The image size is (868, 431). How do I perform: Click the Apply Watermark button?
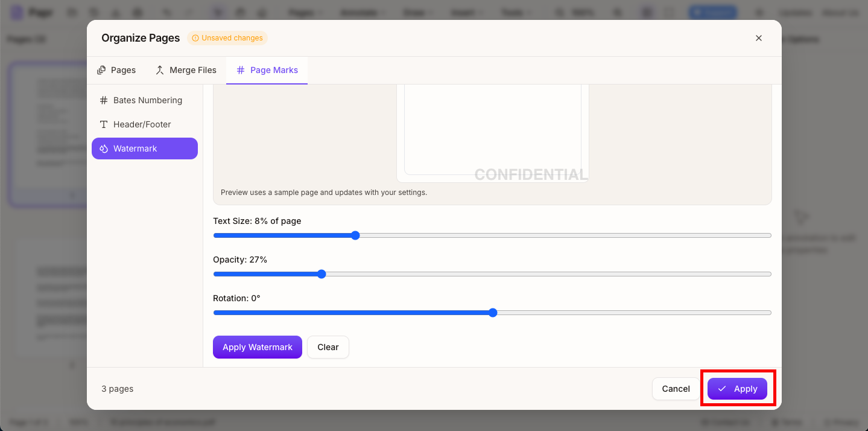pos(257,346)
